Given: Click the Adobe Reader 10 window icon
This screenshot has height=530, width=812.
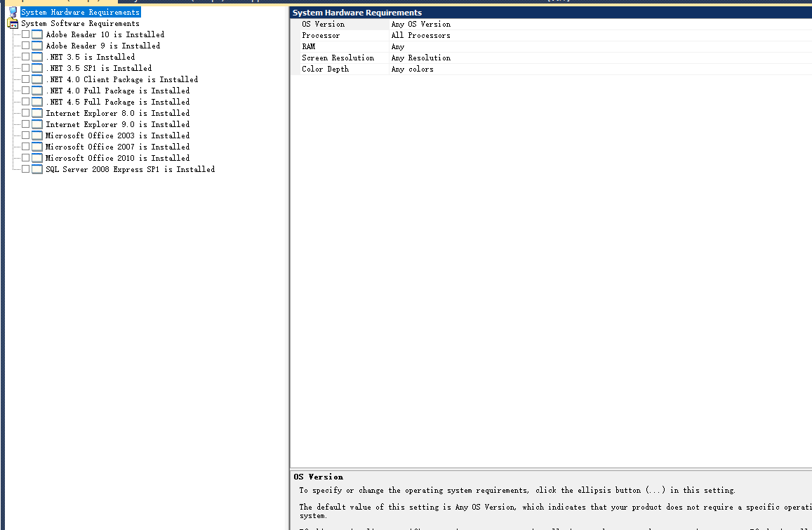Looking at the screenshot, I should [x=36, y=34].
